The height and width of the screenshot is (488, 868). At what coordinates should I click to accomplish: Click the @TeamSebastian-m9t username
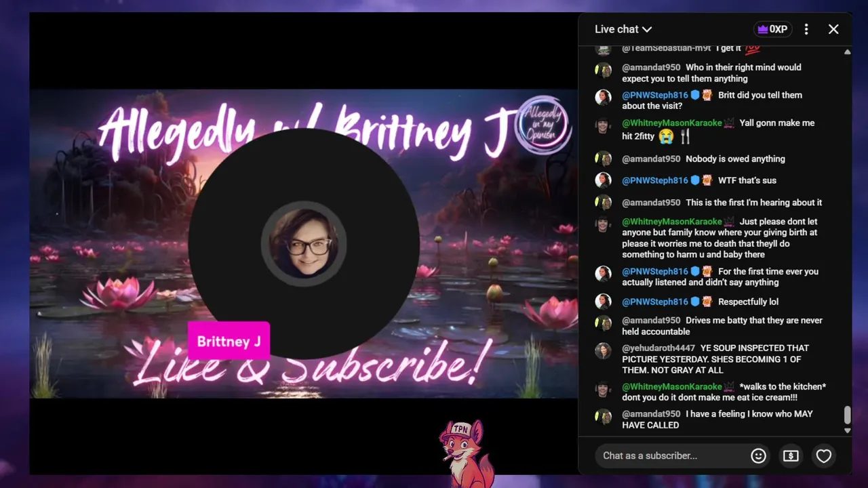click(x=667, y=48)
